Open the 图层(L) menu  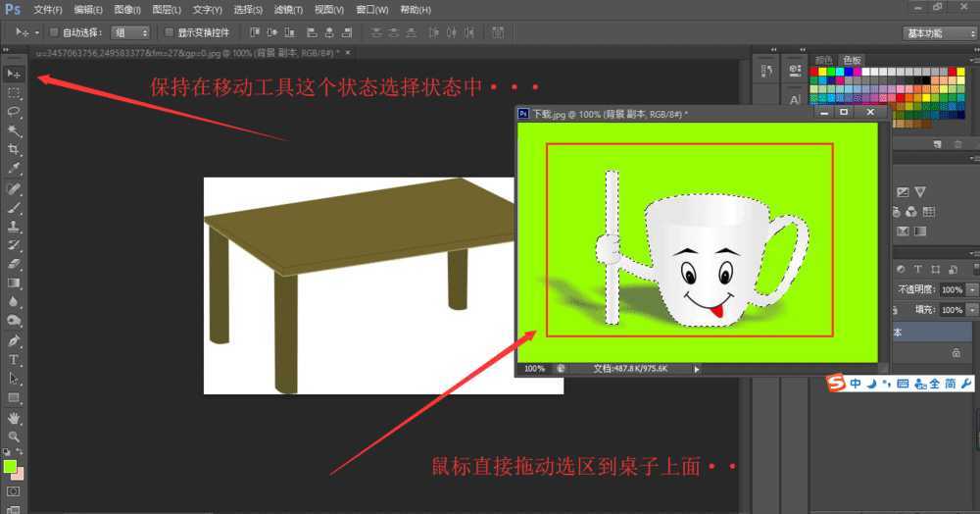167,10
